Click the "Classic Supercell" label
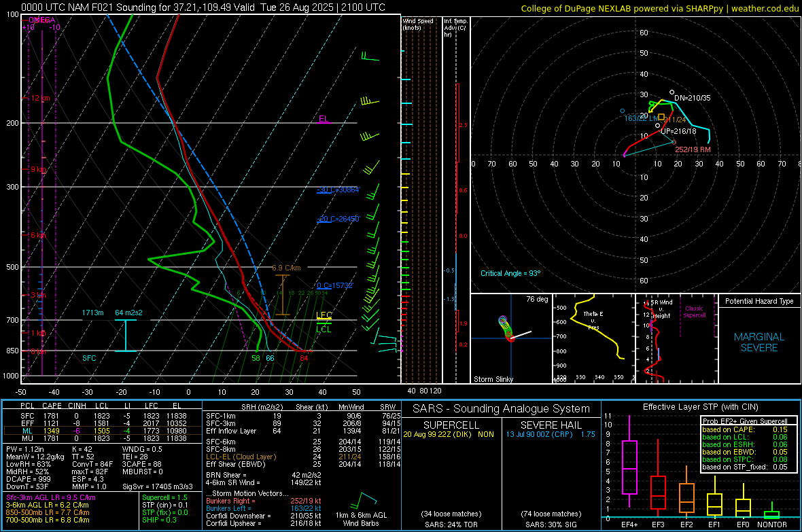This screenshot has height=532, width=802. click(694, 312)
